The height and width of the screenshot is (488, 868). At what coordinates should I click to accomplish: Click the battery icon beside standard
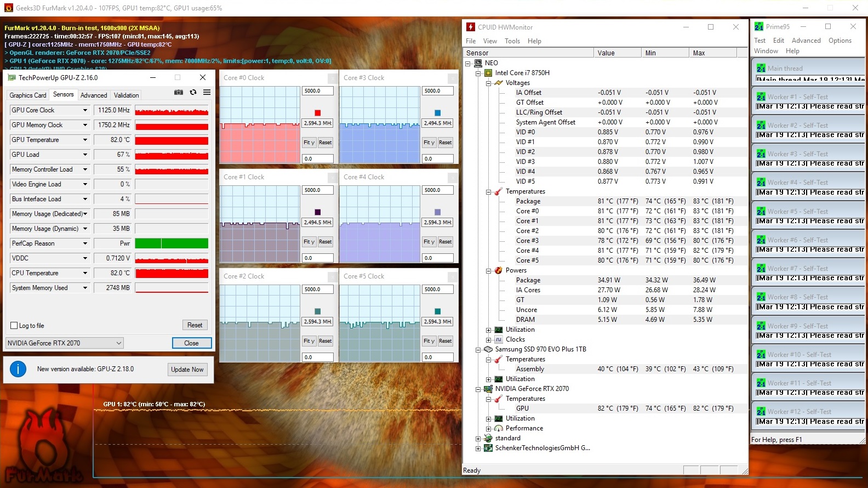click(488, 438)
